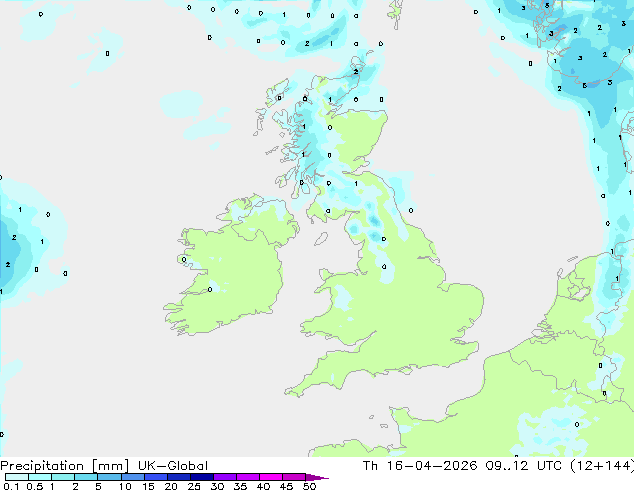Click the 20–25 mm legend color swatch
This screenshot has width=634, height=490.
[x=178, y=477]
